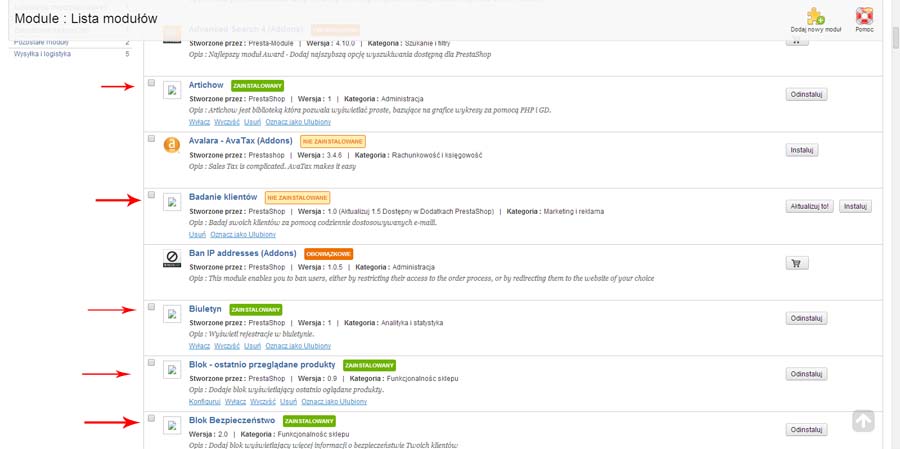The height and width of the screenshot is (449, 900).
Task: Check the Artichow module checkbox
Action: (152, 83)
